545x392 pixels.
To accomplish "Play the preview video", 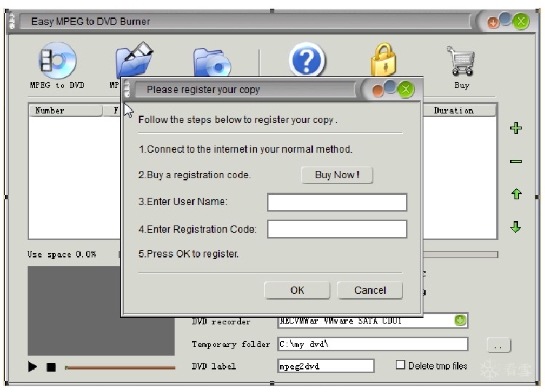I will [x=33, y=367].
